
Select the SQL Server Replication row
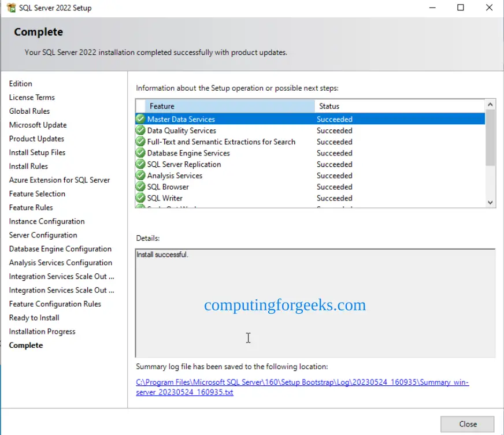(310, 164)
